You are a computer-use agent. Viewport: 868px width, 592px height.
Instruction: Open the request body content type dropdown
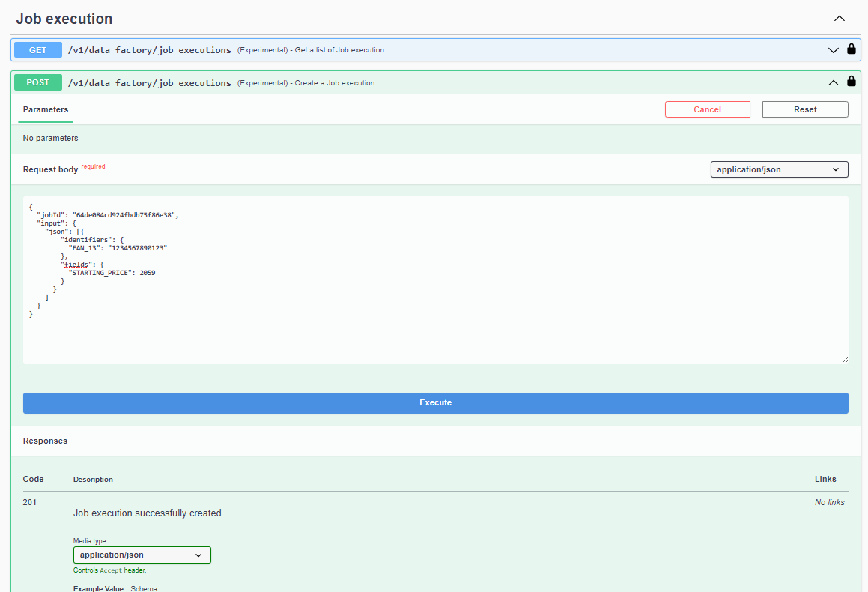coord(779,169)
